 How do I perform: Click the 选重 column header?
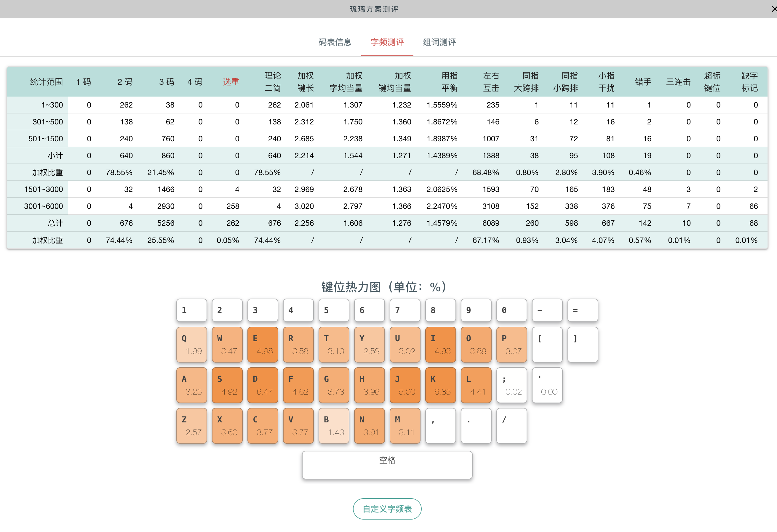231,82
